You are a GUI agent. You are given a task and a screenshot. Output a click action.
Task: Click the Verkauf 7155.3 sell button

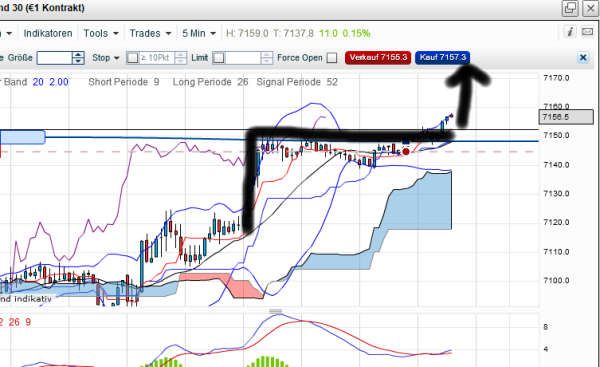coord(378,57)
